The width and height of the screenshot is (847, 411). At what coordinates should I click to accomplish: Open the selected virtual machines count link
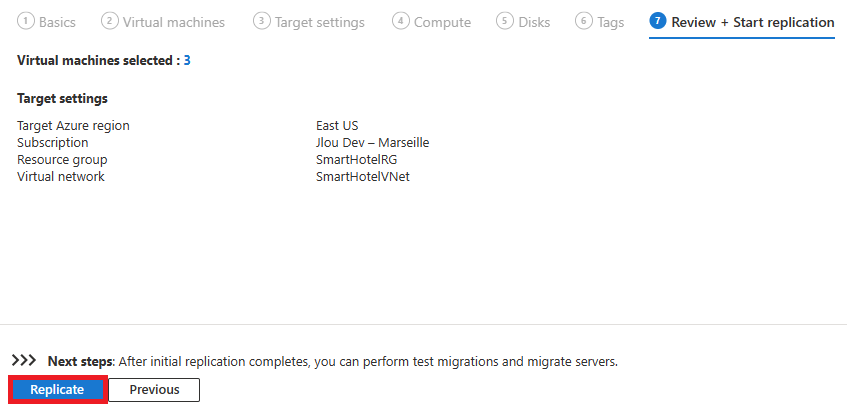coord(187,60)
